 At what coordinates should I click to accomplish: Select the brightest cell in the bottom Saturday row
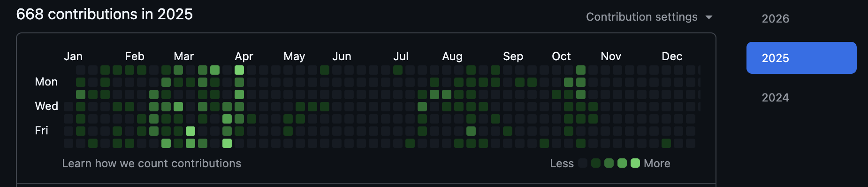click(x=227, y=143)
